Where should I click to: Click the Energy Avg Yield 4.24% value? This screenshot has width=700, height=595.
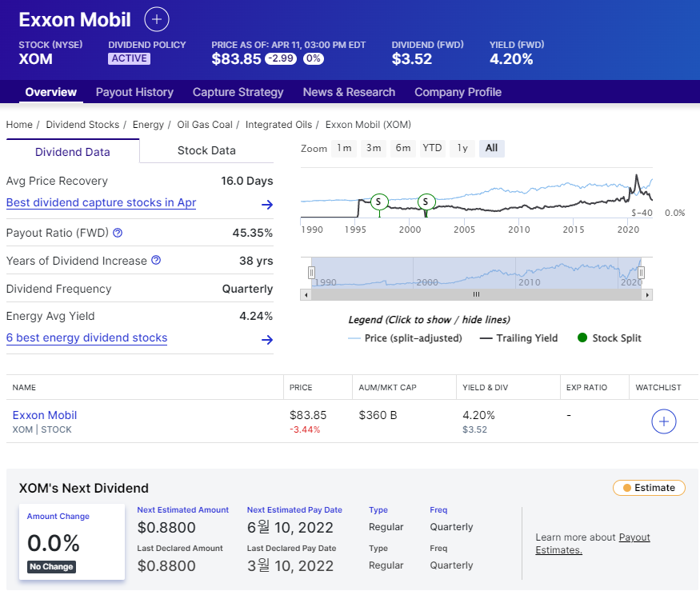pos(256,316)
